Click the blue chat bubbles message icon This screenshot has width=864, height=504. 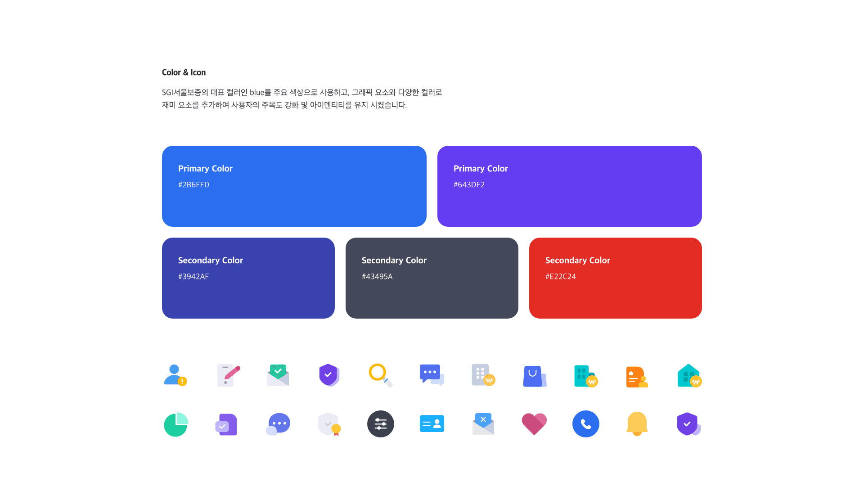click(432, 375)
